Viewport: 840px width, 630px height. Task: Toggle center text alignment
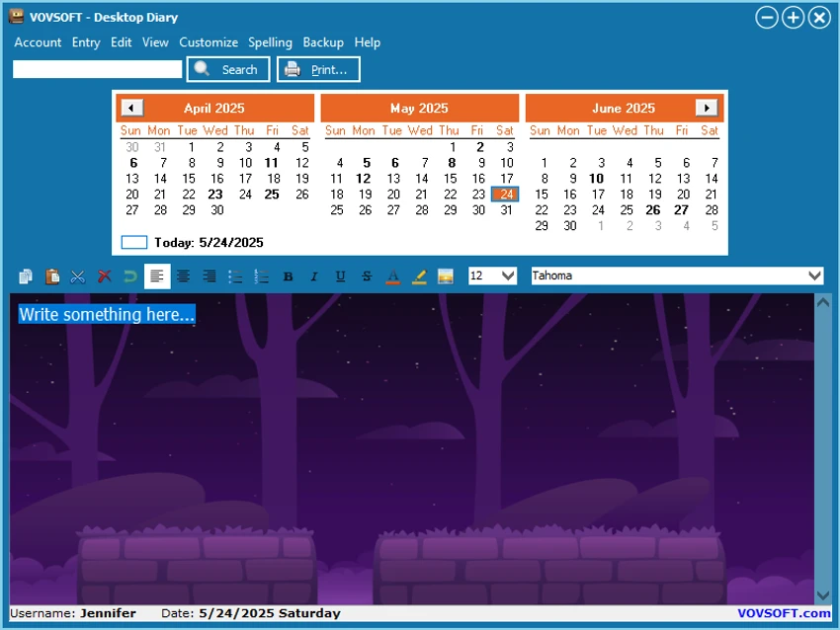(x=183, y=276)
